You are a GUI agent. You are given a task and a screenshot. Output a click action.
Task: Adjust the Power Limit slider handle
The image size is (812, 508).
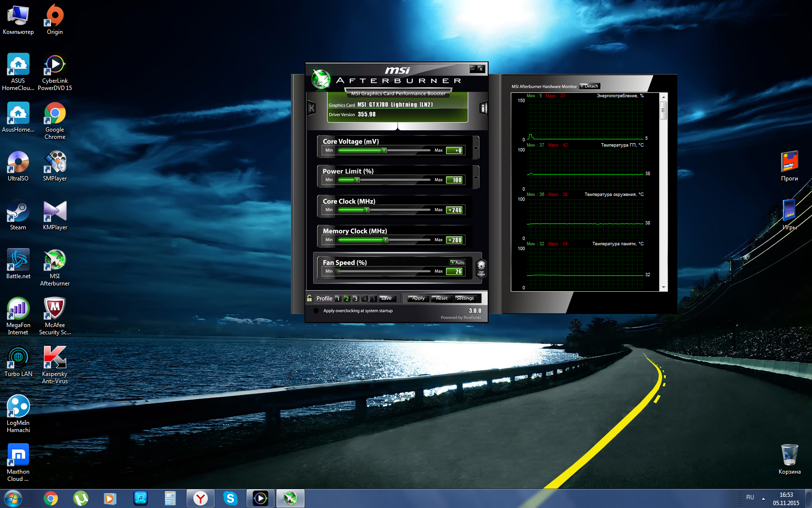point(357,180)
